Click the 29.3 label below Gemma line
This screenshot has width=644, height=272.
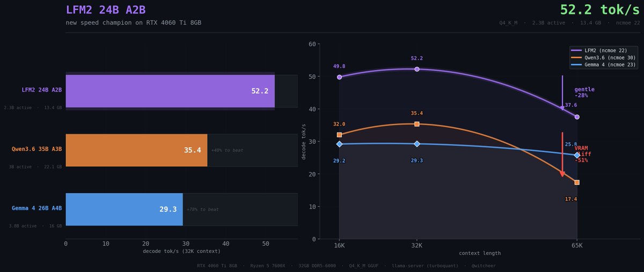click(417, 160)
